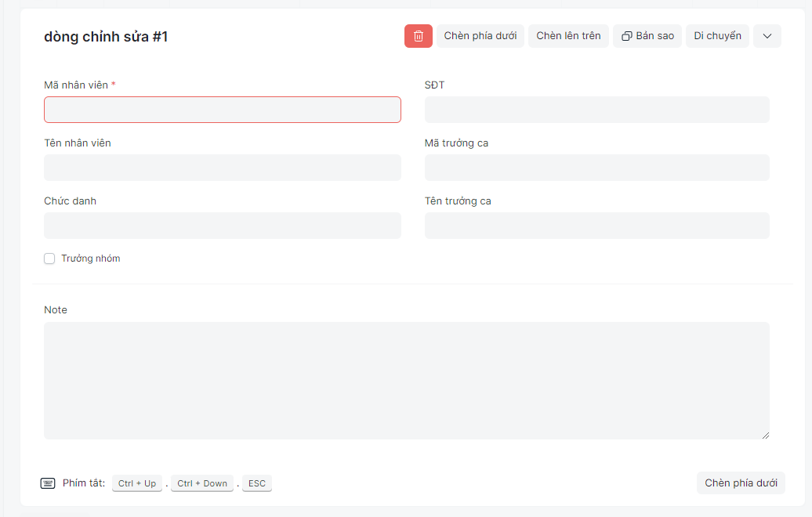Image resolution: width=812 pixels, height=517 pixels.
Task: Expand the chevron menu beside Di chuyển
Action: click(x=767, y=36)
